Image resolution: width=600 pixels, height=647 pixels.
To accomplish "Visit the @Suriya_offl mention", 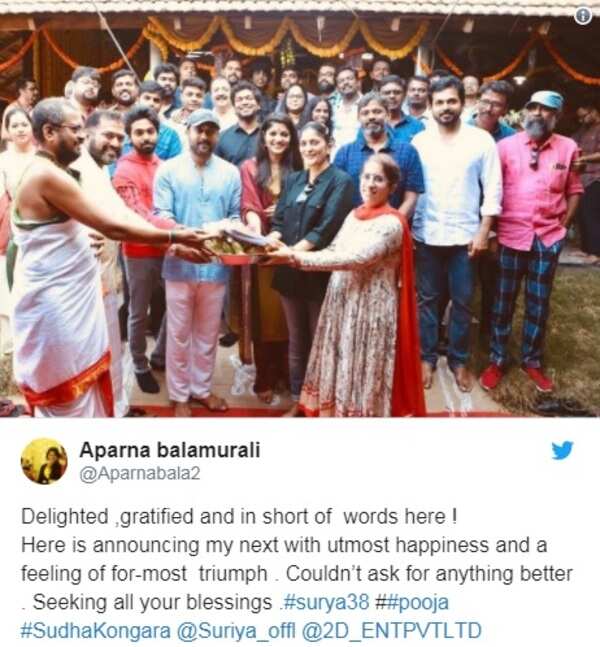I will tap(236, 631).
